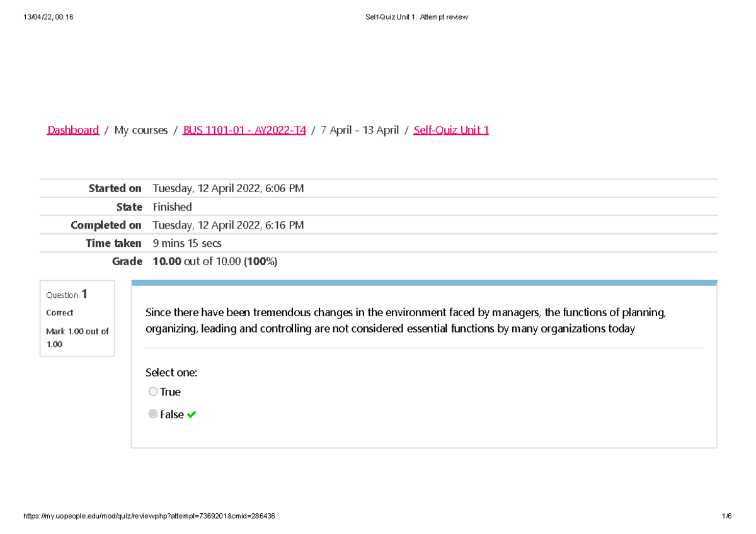Click the '1/6' page number
This screenshot has width=756, height=534.
pyautogui.click(x=727, y=516)
